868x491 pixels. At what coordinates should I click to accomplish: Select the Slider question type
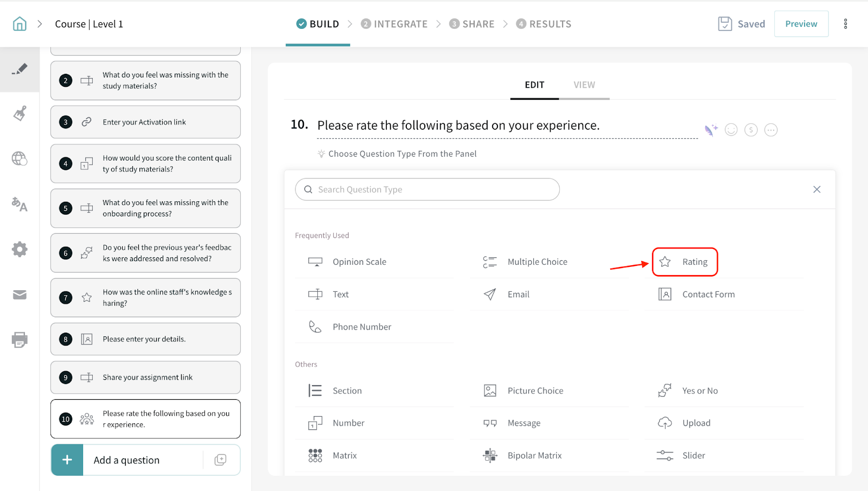[x=693, y=456]
